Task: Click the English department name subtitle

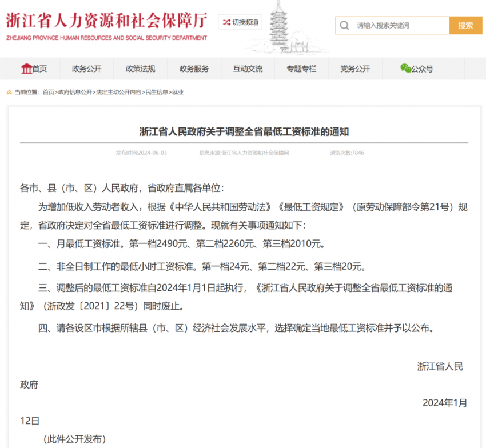Action: pos(106,38)
